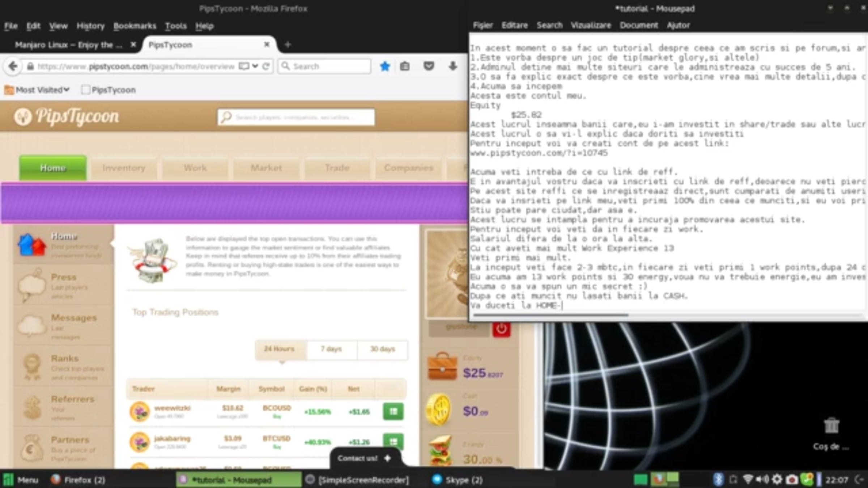The image size is (868, 488).
Task: Open the Wi-Fi network tray icon
Action: point(747,479)
